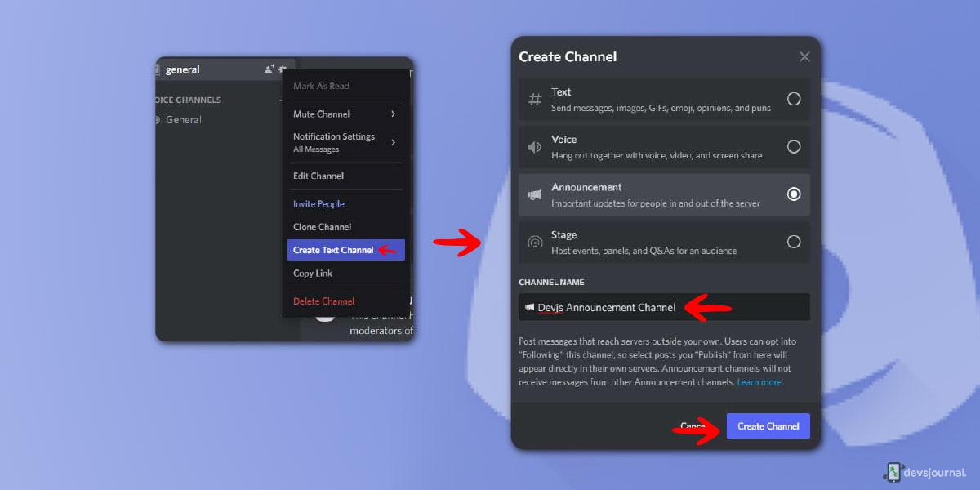Collapse the Voice Channels category
The image size is (980, 490).
[x=186, y=100]
